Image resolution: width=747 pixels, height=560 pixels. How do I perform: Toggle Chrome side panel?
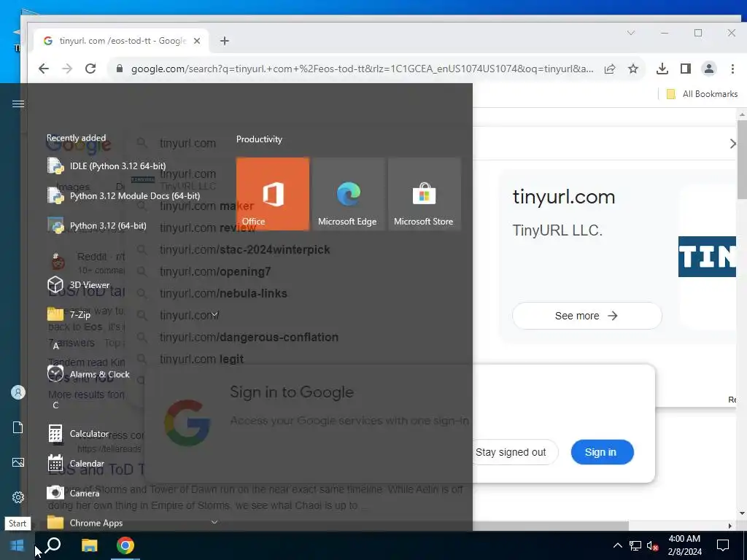(x=686, y=69)
